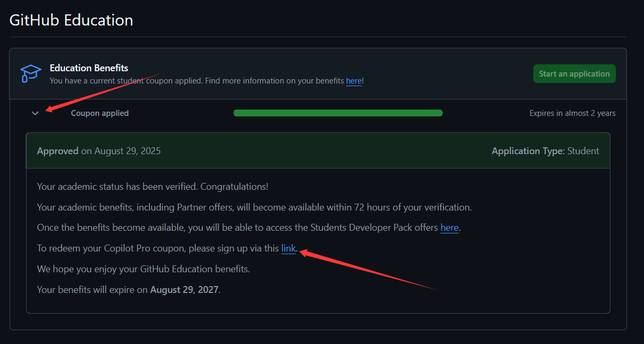644x344 pixels.
Task: Collapse the Coupon applied chevron
Action: pos(35,113)
